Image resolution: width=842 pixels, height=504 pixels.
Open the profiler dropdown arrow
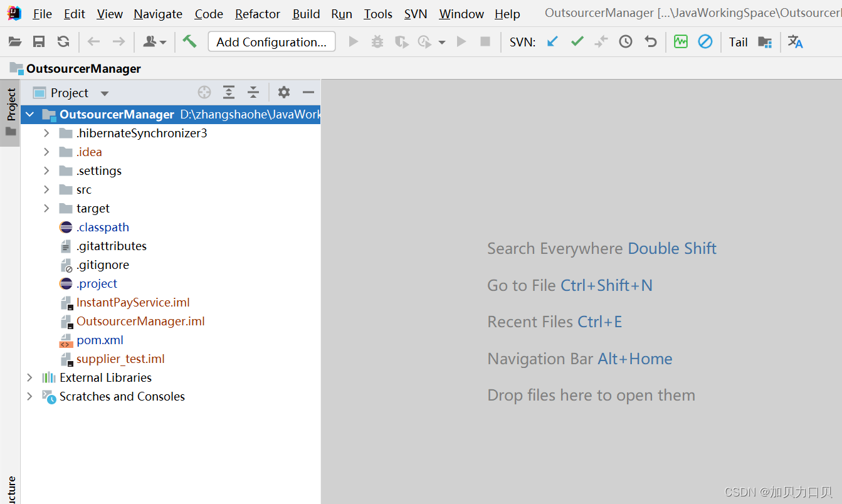click(x=442, y=43)
